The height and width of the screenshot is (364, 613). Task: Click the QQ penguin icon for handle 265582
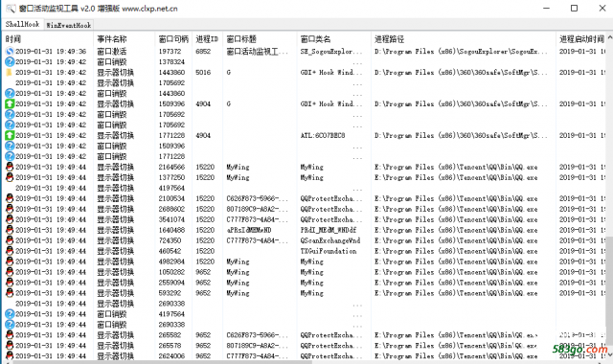(x=10, y=335)
